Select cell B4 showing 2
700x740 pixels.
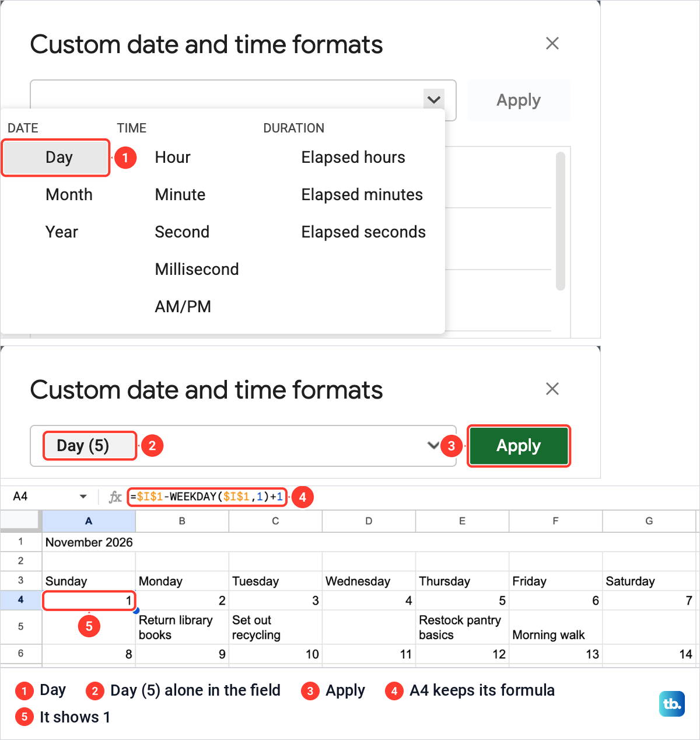coord(182,601)
